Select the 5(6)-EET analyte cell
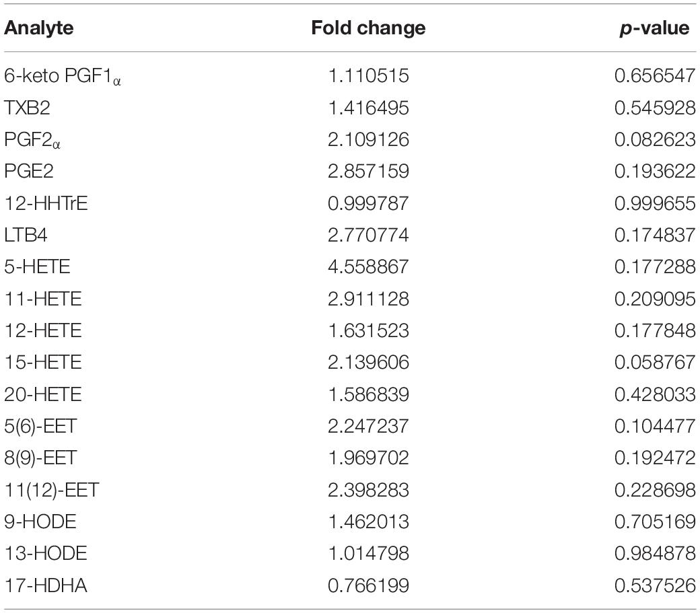 click(x=40, y=426)
